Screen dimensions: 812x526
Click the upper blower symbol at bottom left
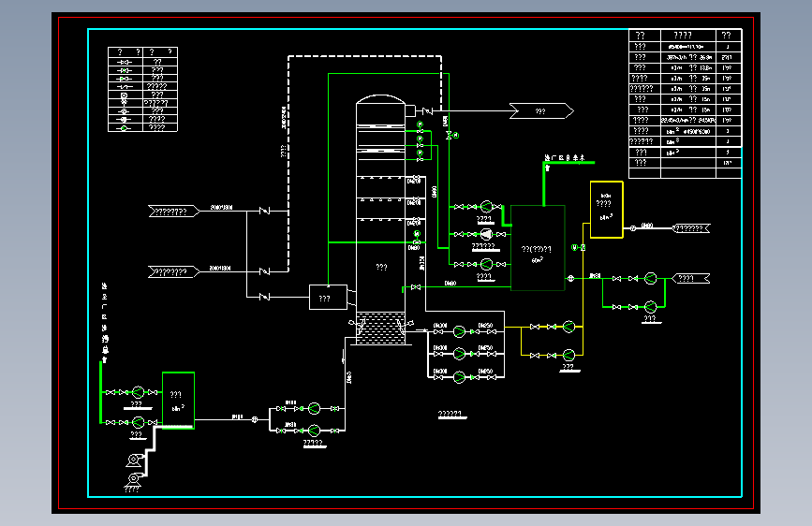click(134, 460)
